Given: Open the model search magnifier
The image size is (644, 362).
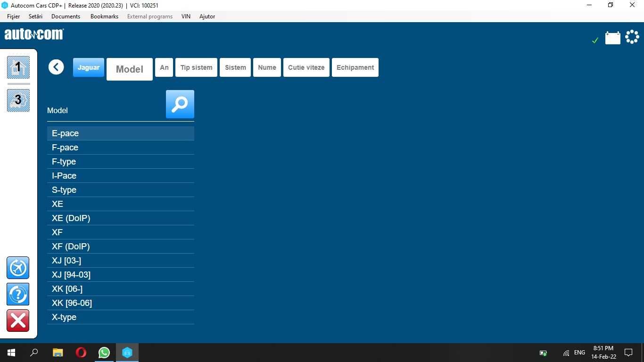Looking at the screenshot, I should 180,104.
